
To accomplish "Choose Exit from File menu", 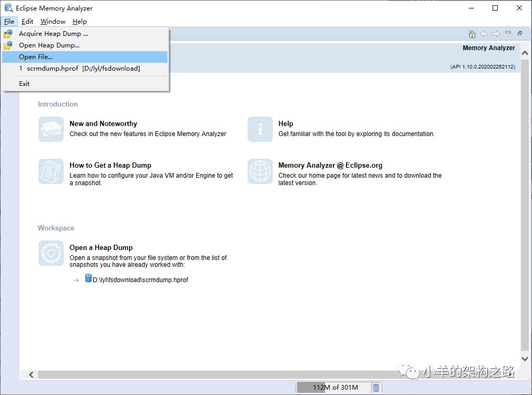I will 85,83.
